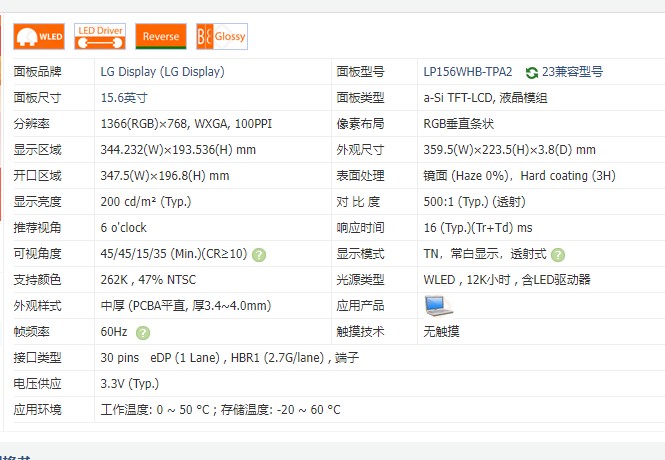This screenshot has width=665, height=460.
Task: Click the Reverse badge icon
Action: click(x=161, y=36)
